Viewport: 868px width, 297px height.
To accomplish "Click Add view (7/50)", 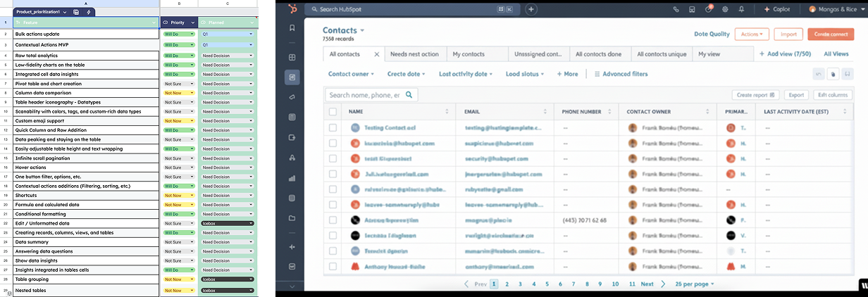I will coord(785,54).
